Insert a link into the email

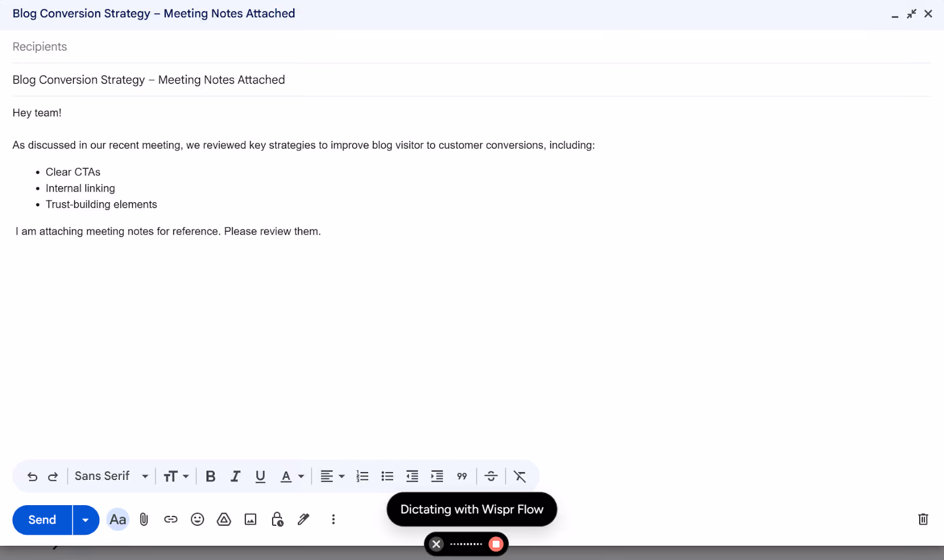[x=171, y=519]
